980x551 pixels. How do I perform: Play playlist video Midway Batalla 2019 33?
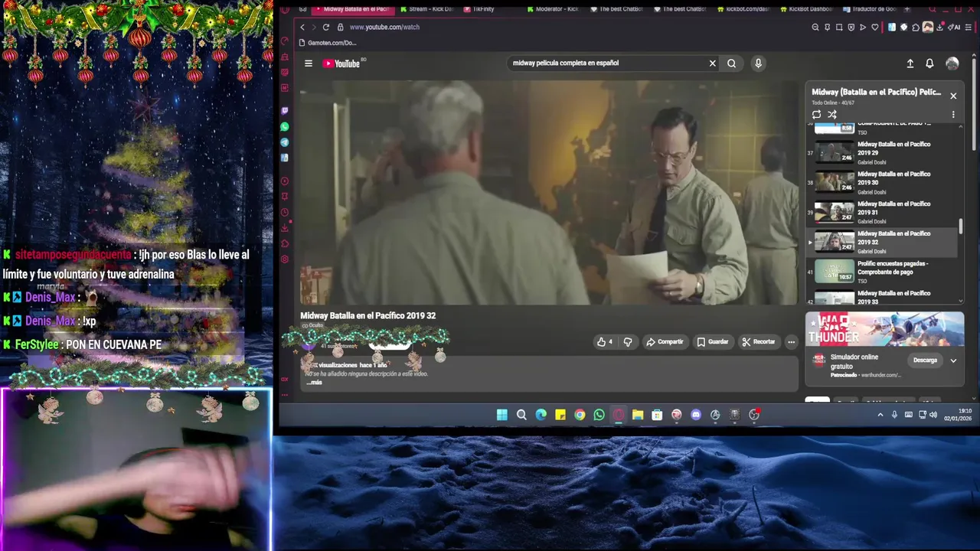(883, 297)
